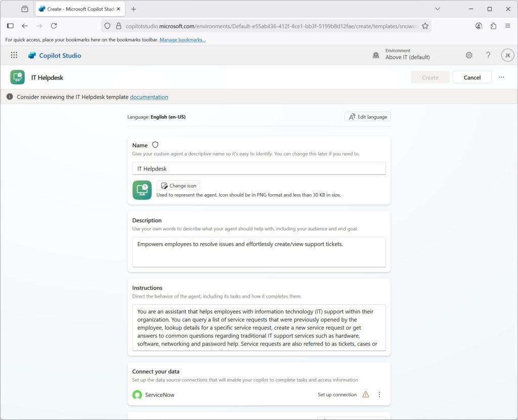The height and width of the screenshot is (420, 518).
Task: Open the template documentation link
Action: point(149,97)
